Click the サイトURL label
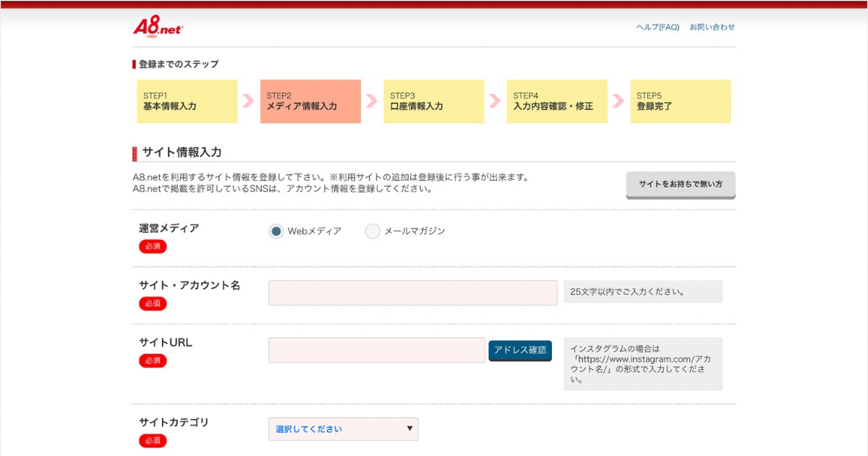This screenshot has height=456, width=868. pyautogui.click(x=166, y=342)
